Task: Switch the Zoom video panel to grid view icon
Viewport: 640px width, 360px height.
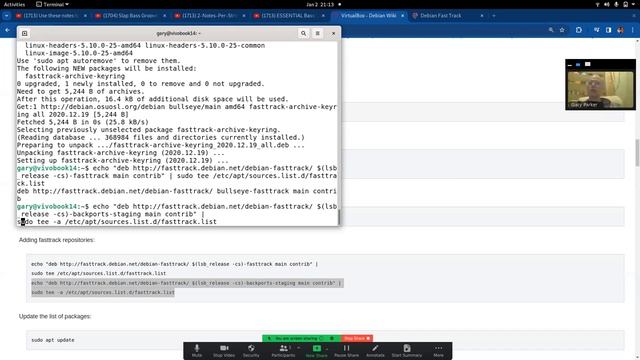Action: point(587,64)
